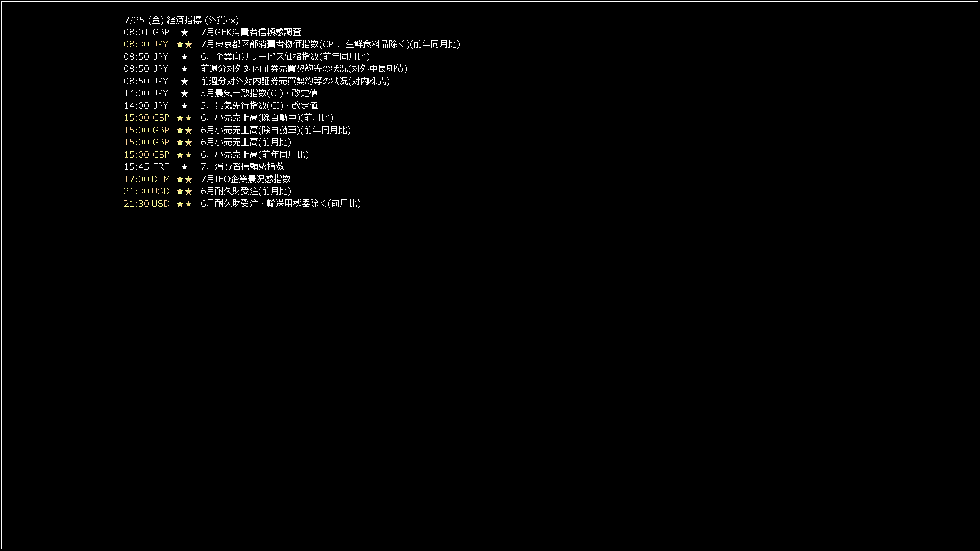This screenshot has height=551, width=980.
Task: Click double stars beside 6月耐久財受注(前月比)
Action: [x=184, y=191]
